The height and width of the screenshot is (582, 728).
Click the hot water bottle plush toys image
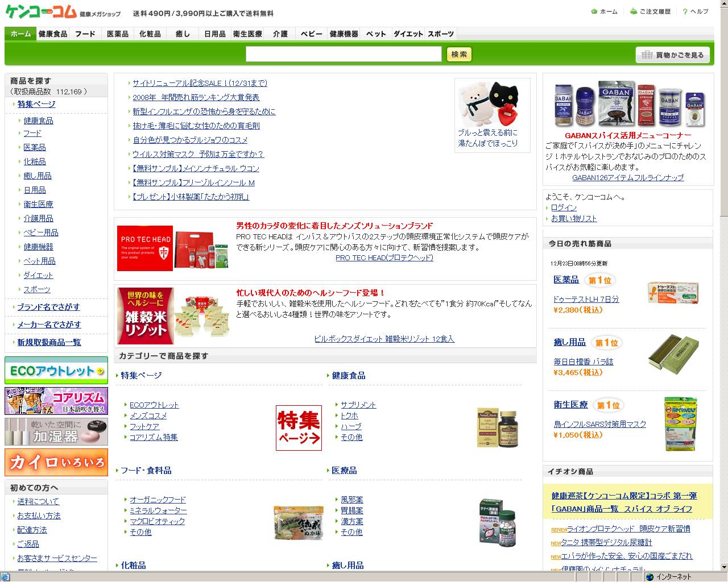tap(489, 105)
